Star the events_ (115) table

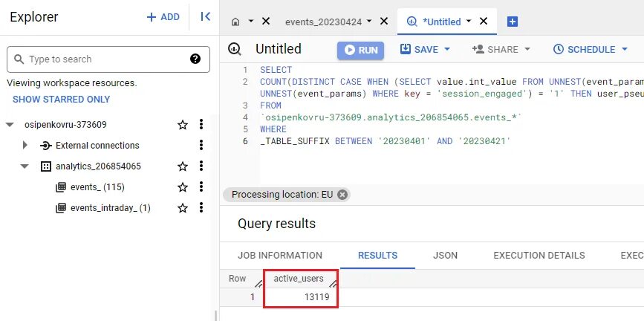[183, 187]
